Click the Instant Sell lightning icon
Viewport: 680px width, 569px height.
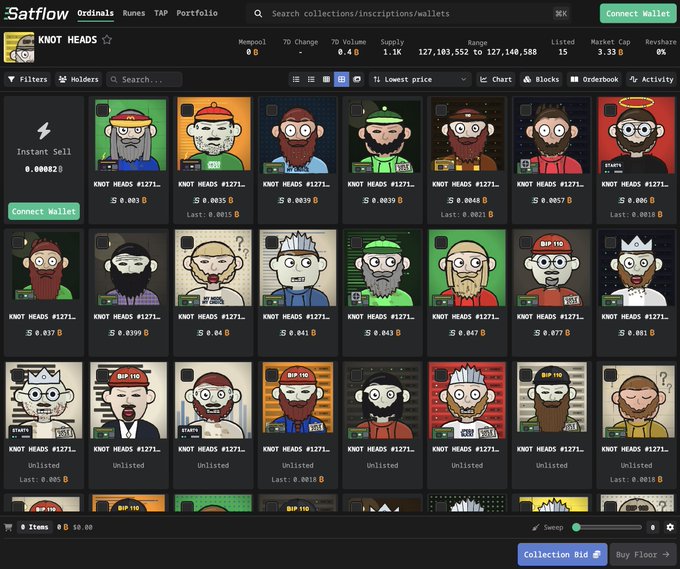click(x=44, y=131)
